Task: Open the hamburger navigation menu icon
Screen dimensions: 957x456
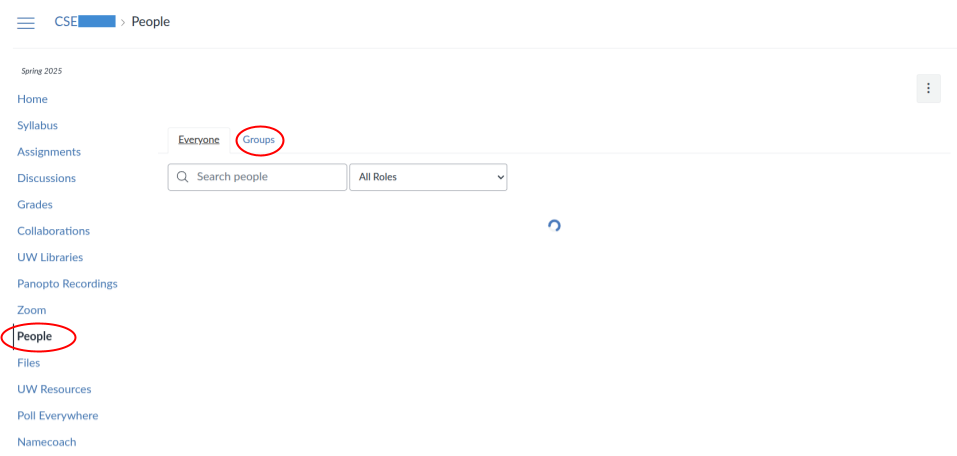Action: [x=26, y=23]
